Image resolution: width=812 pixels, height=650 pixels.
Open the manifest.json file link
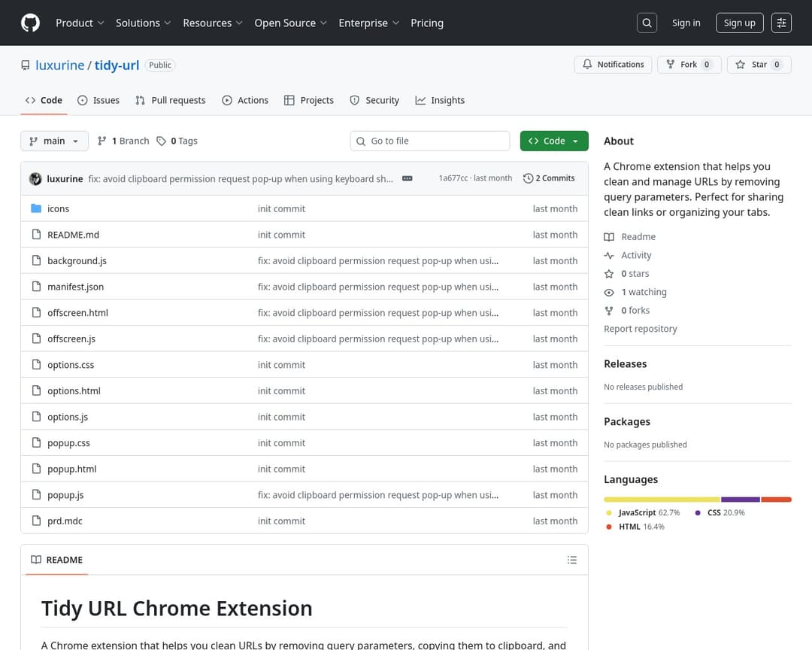click(x=75, y=287)
